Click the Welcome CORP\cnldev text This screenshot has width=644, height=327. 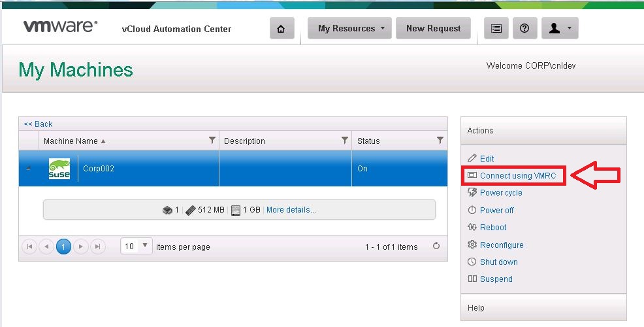[x=530, y=66]
